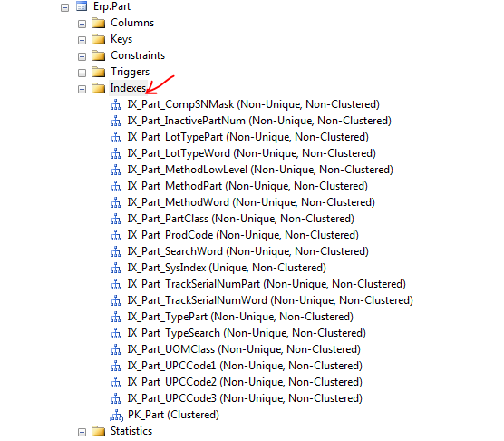Image resolution: width=504 pixels, height=441 pixels.
Task: Click the PK_Part clustered index icon
Action: point(116,416)
